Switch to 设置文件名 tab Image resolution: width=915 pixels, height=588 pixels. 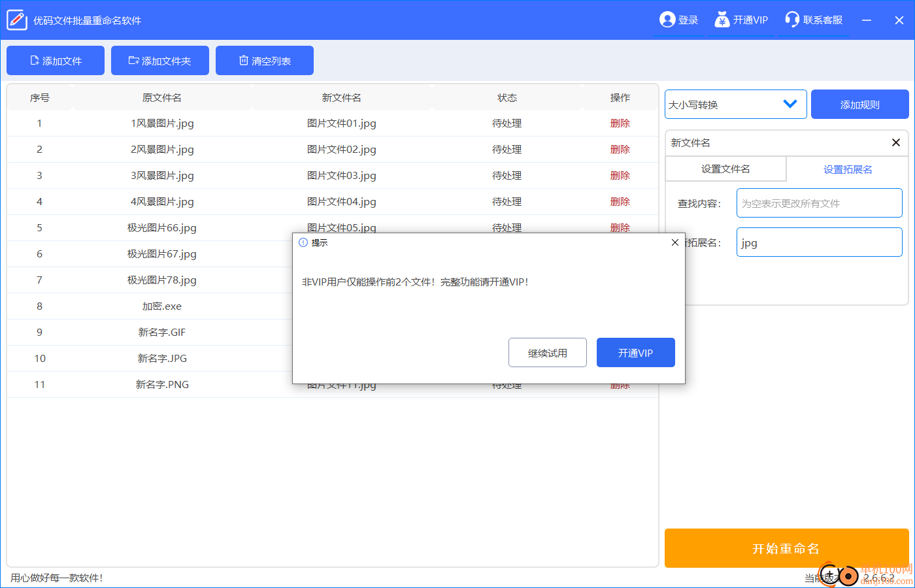(x=725, y=169)
